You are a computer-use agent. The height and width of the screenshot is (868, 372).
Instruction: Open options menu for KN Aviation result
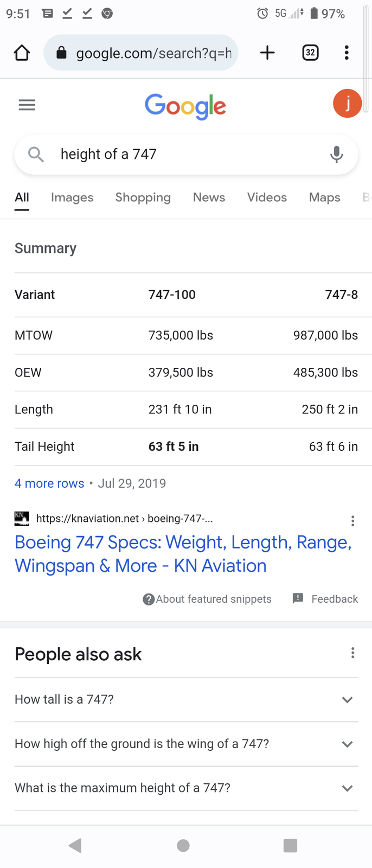coord(353,521)
